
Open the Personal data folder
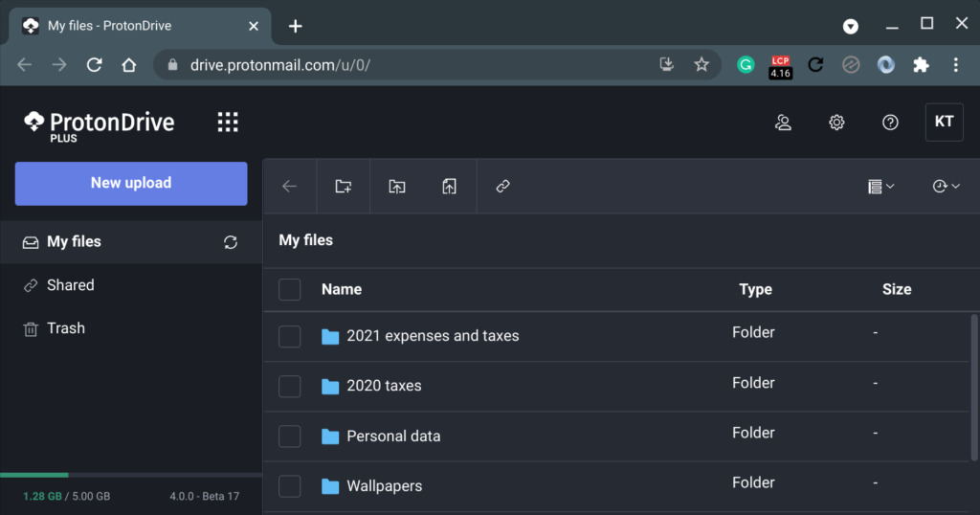(393, 436)
